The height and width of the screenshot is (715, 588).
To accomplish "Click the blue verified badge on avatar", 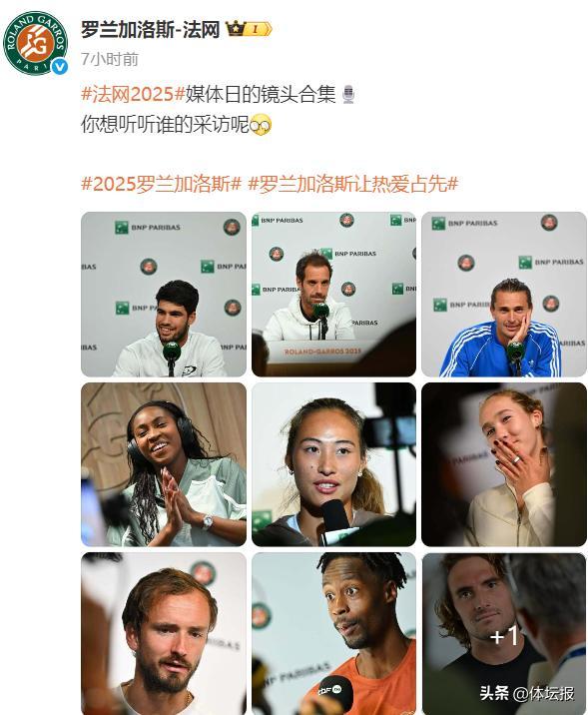I will (59, 67).
